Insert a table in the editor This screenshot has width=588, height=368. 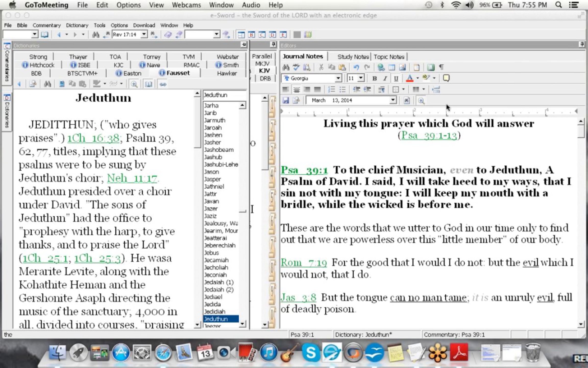pyautogui.click(x=392, y=67)
